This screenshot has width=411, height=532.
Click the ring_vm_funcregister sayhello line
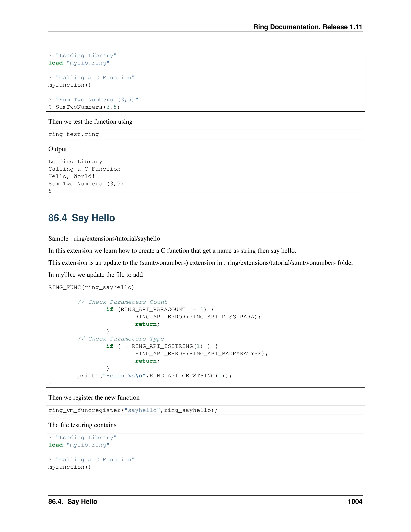[x=133, y=410]
